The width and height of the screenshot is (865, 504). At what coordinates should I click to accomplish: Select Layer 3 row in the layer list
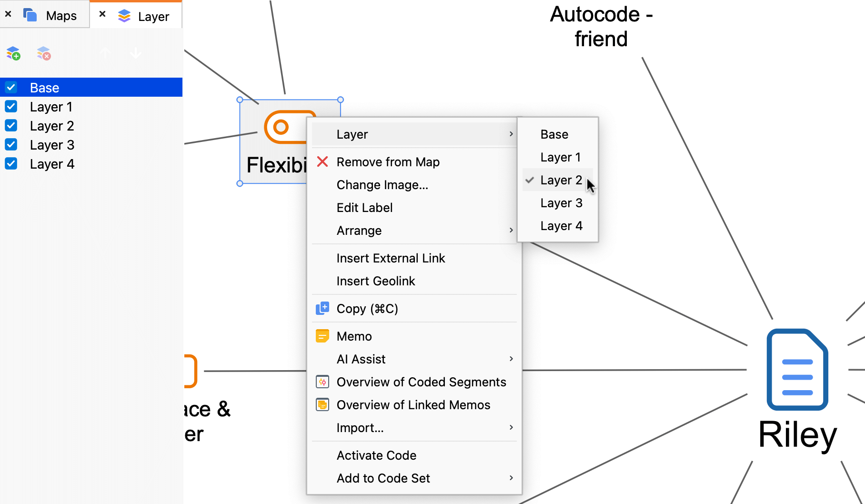tap(91, 144)
